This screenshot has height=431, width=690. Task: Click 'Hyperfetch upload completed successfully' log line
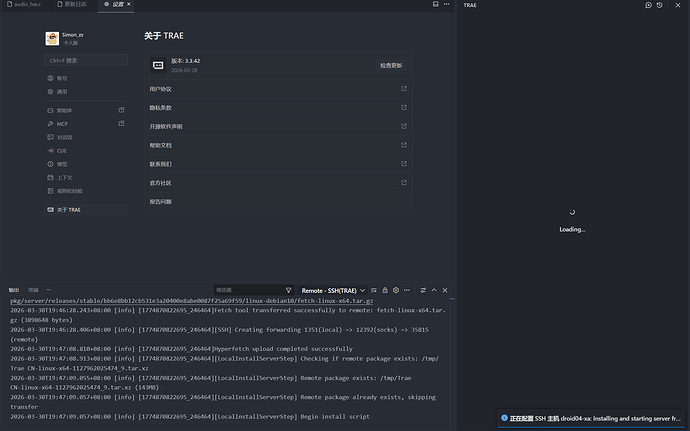(x=181, y=349)
